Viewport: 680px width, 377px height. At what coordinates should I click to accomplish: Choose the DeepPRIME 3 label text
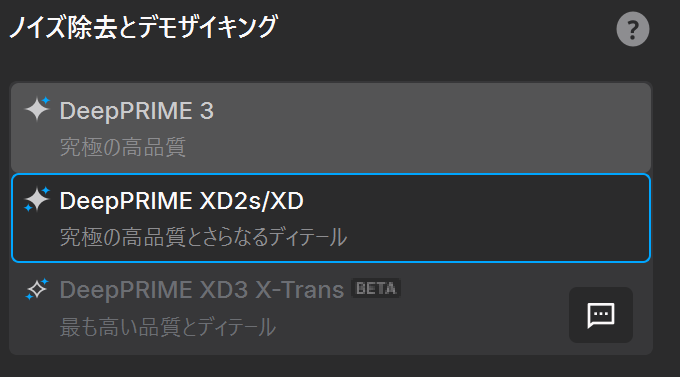tap(137, 111)
